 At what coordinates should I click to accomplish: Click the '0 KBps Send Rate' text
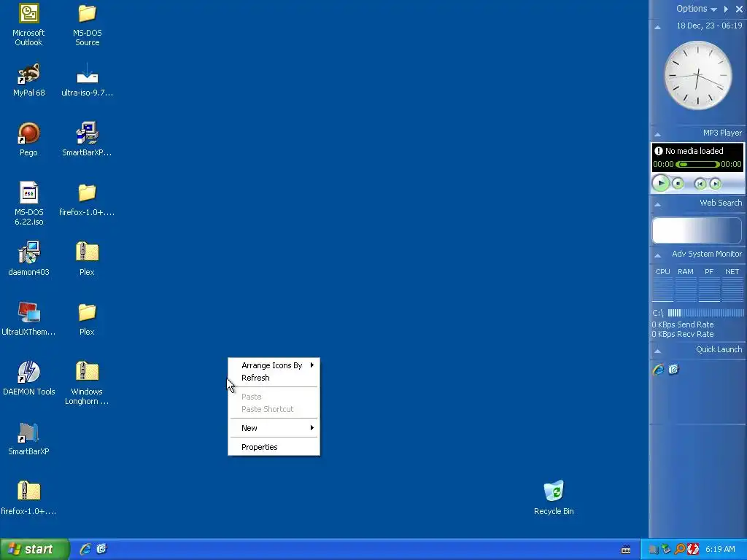[x=683, y=324]
